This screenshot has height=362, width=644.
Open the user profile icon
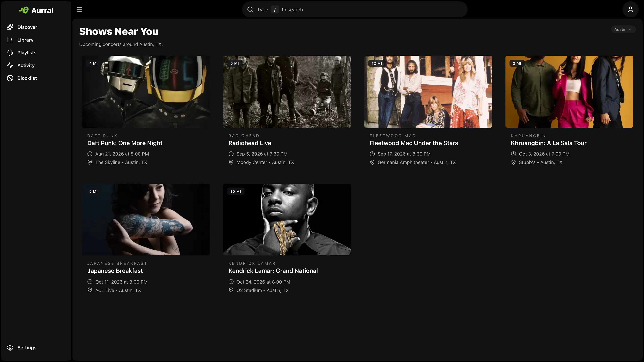coord(630,10)
